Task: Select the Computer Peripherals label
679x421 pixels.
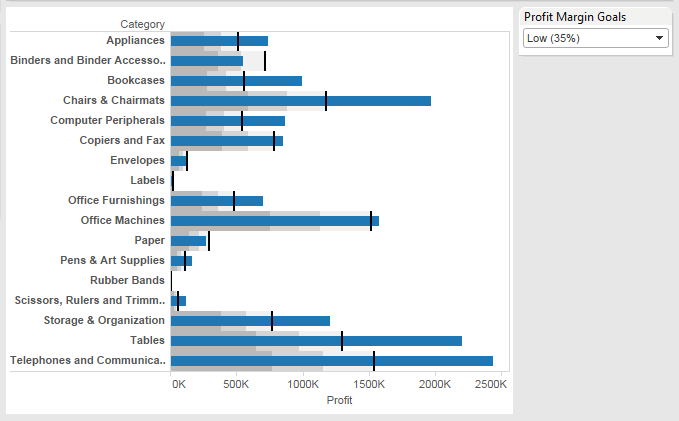Action: click(107, 120)
